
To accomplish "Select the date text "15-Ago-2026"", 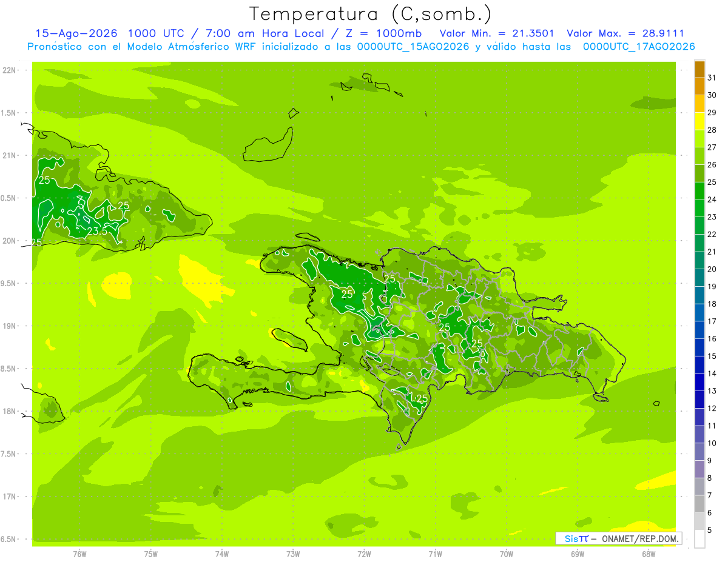I will (76, 33).
